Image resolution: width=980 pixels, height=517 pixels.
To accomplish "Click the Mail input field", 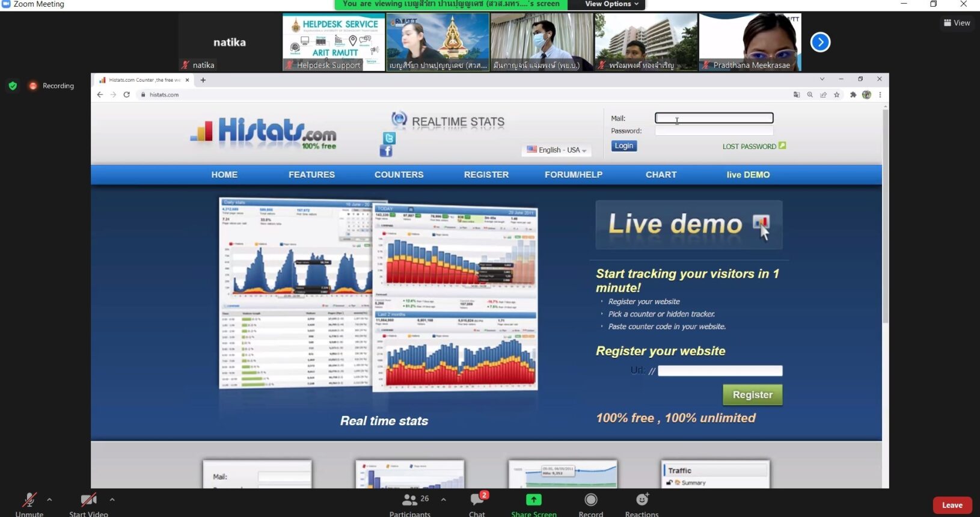I will (x=714, y=118).
